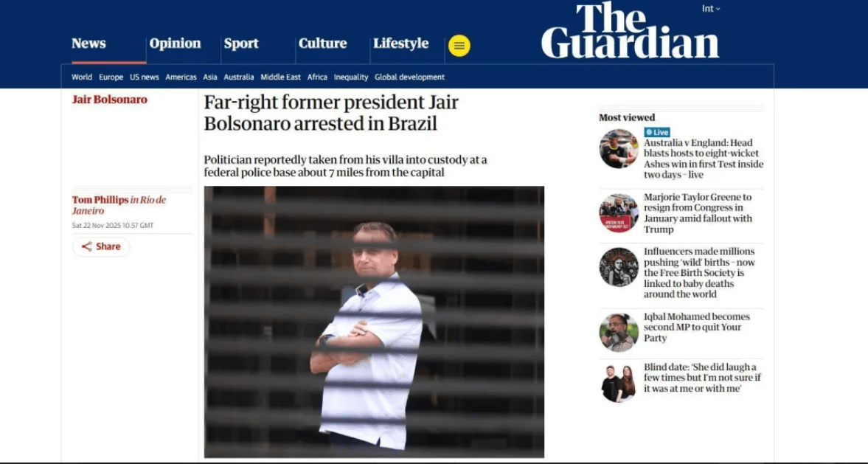
Task: Go to the Sport section
Action: (241, 44)
